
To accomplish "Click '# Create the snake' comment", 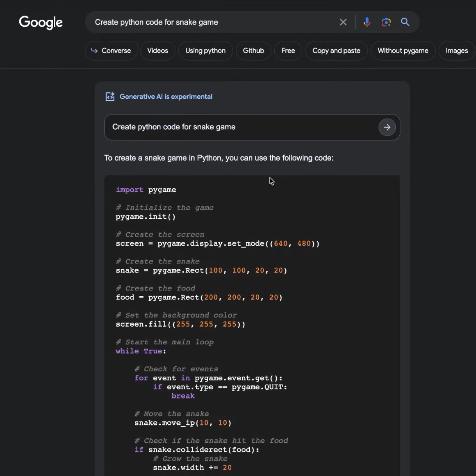I will [157, 261].
